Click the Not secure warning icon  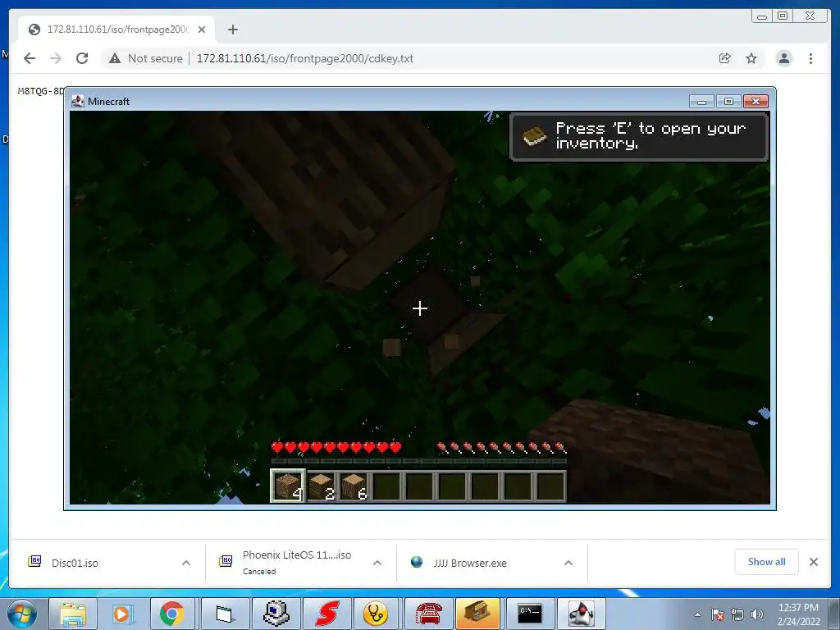pos(115,58)
